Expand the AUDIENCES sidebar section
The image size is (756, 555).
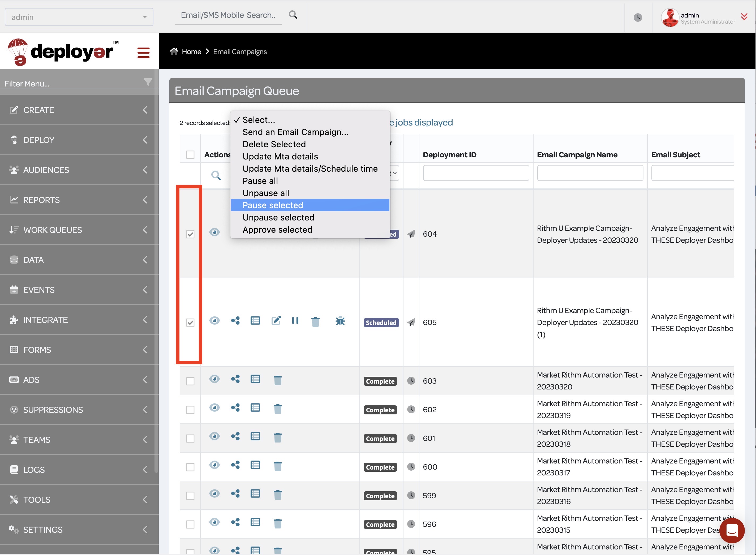coord(79,170)
